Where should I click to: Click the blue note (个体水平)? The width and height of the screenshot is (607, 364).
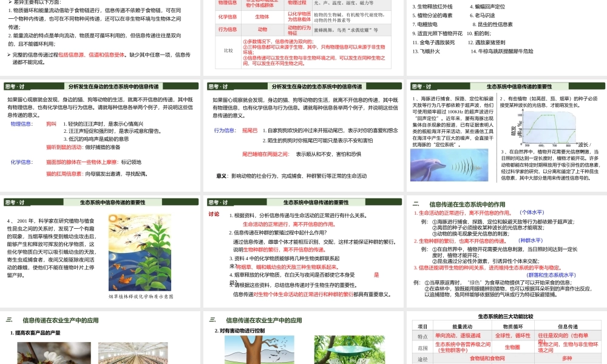tap(532, 212)
